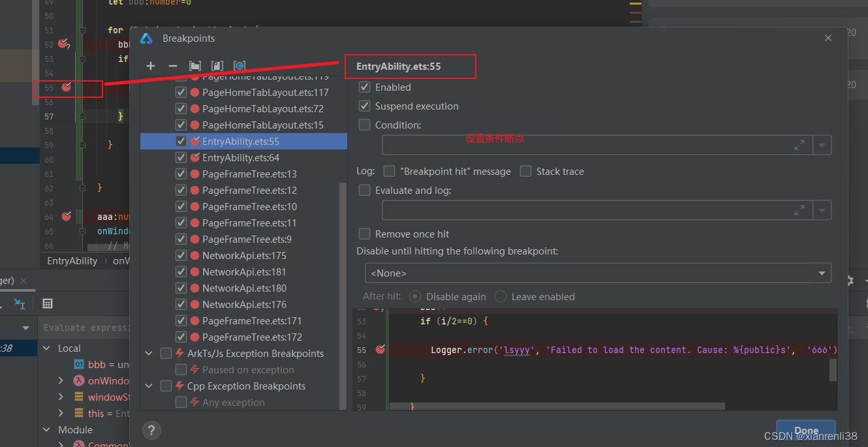The width and height of the screenshot is (868, 447).
Task: Expand the Condition field editor icon
Action: (x=799, y=145)
